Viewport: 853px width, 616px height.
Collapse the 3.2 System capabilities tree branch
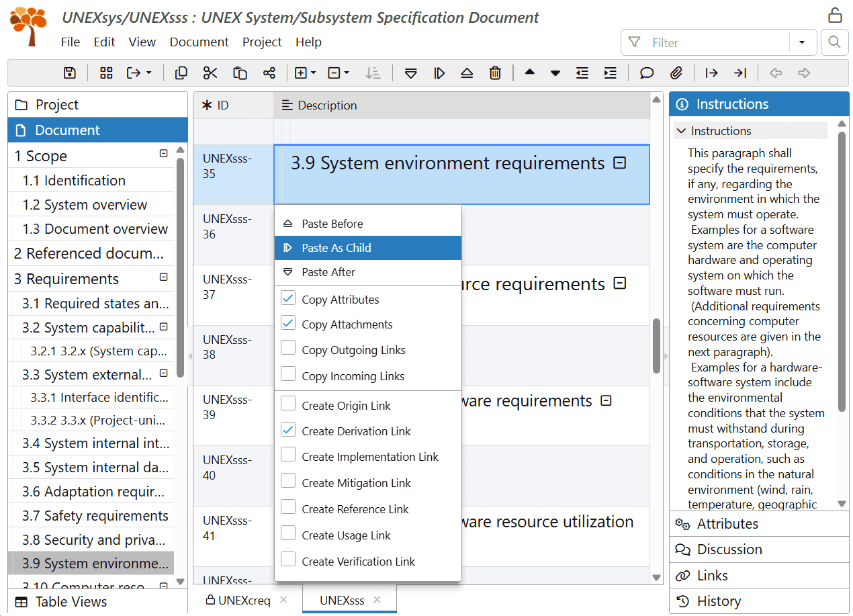[x=163, y=327]
